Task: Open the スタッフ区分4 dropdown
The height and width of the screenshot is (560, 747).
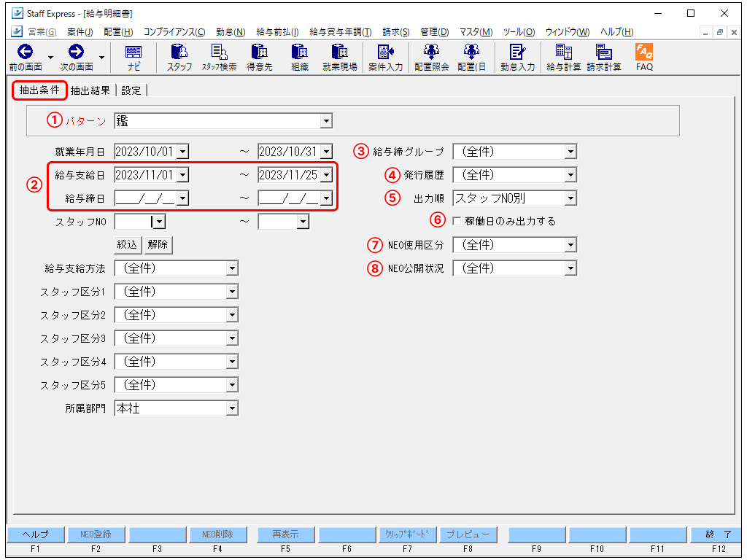Action: (x=232, y=362)
